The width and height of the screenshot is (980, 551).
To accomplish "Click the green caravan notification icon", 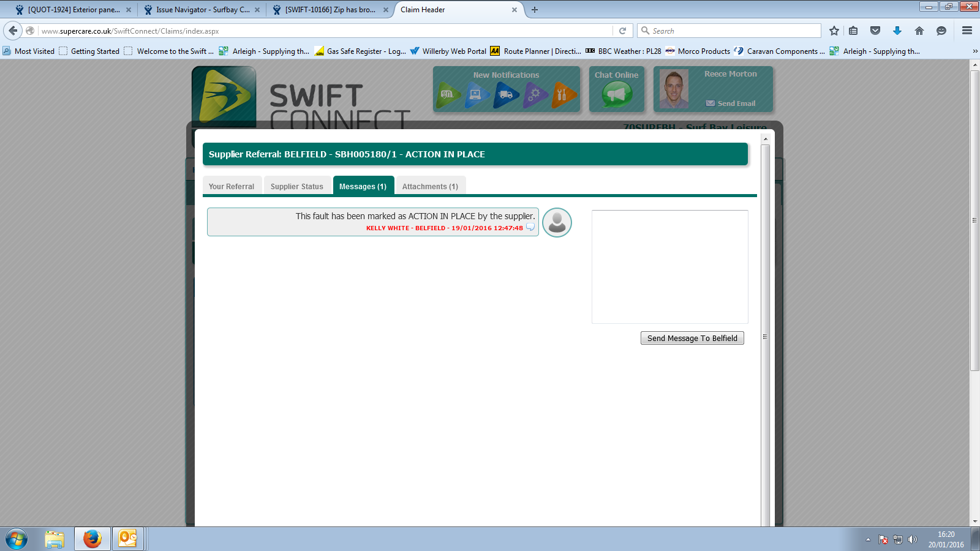I will point(448,95).
